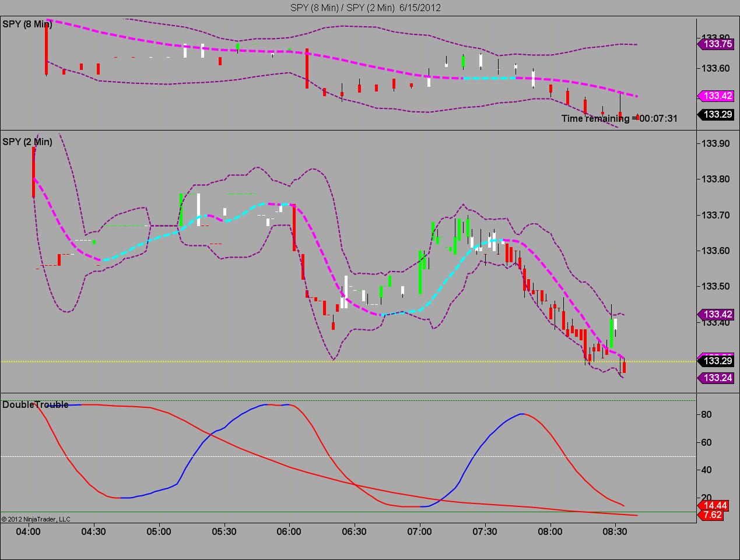Click the © 2012 NinjaTrader, LLC text

[36, 519]
